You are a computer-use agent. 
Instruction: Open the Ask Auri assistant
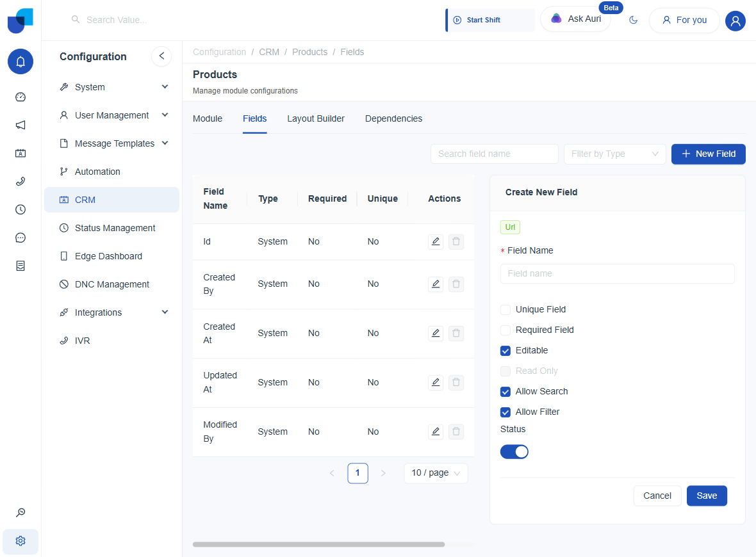tap(576, 19)
